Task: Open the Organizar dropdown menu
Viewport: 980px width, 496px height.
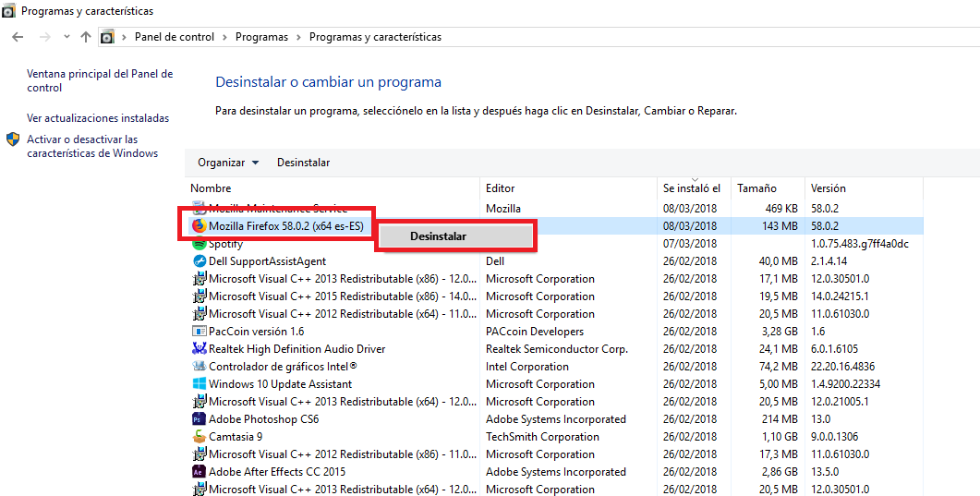Action: pos(228,163)
